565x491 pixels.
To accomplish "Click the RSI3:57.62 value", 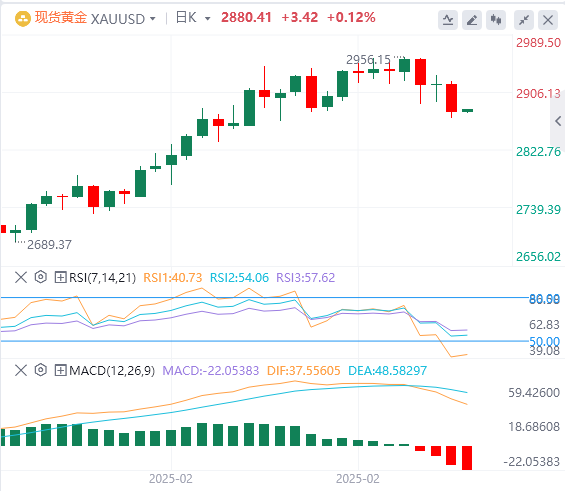I will coord(306,278).
